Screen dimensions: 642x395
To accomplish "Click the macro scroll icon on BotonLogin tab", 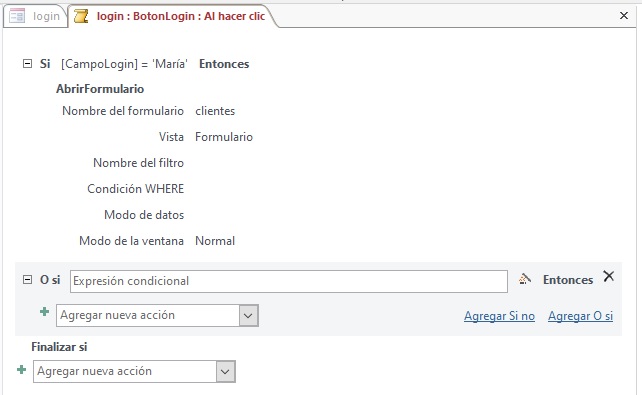I will [x=81, y=16].
